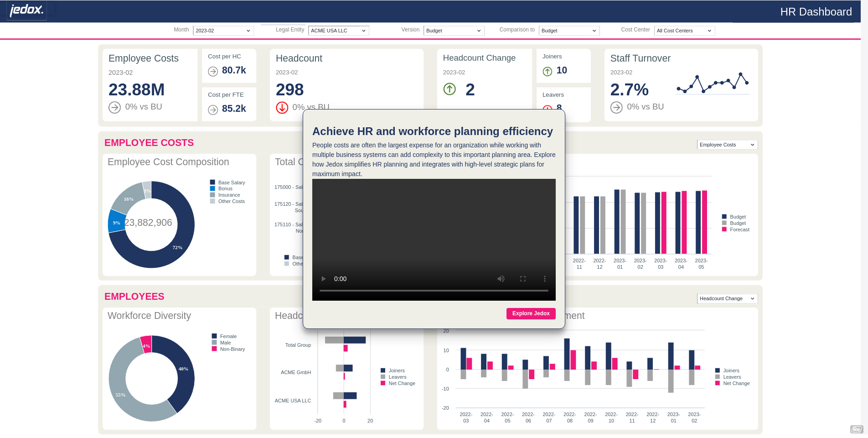Toggle Forecast legend in cost chart
868x438 pixels.
[739, 229]
